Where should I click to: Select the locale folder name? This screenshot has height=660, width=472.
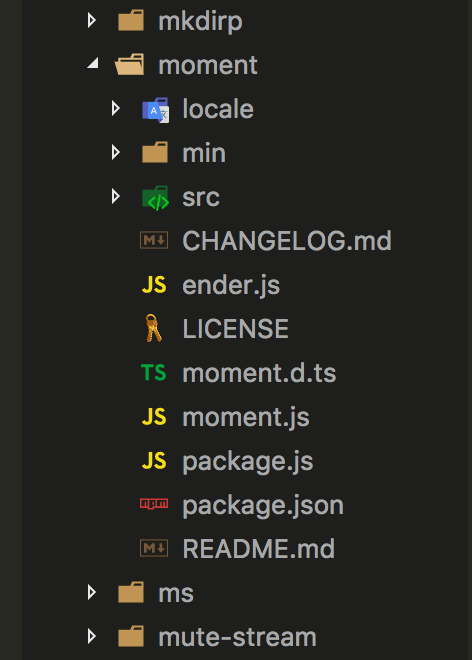pyautogui.click(x=218, y=109)
